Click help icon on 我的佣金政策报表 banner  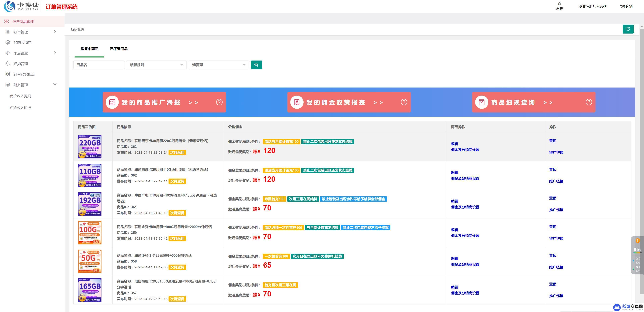(404, 102)
